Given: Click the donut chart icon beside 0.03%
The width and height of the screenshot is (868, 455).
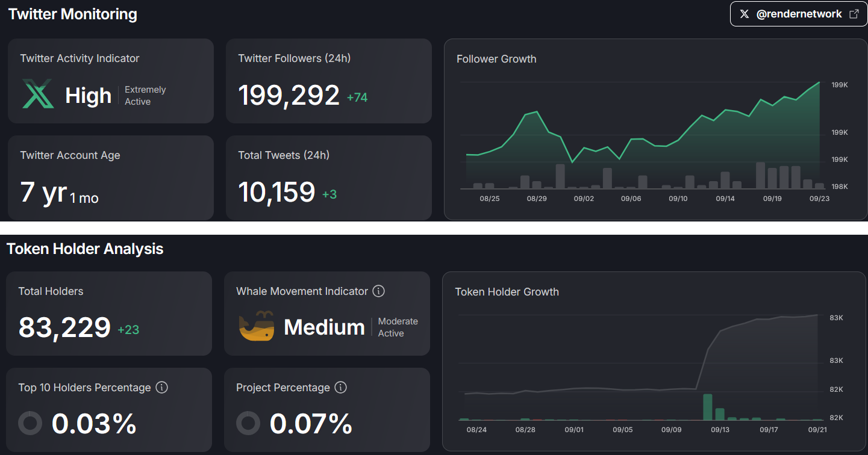Looking at the screenshot, I should [30, 423].
